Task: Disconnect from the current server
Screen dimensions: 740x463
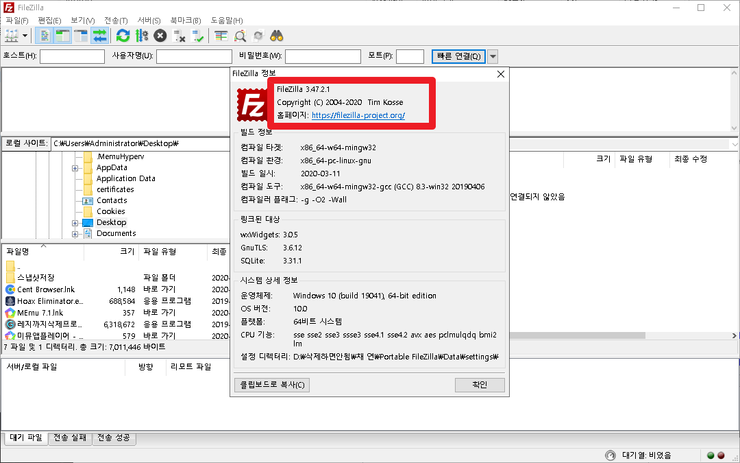Action: click(x=179, y=36)
